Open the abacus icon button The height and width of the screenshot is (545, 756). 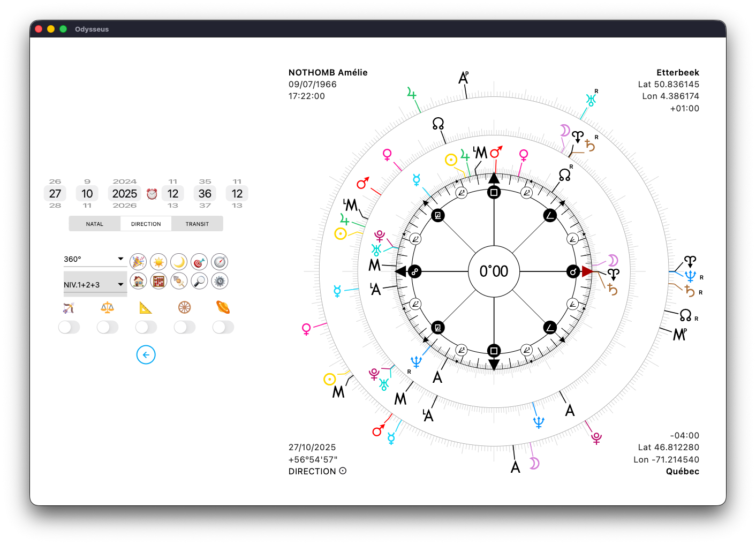(x=158, y=281)
